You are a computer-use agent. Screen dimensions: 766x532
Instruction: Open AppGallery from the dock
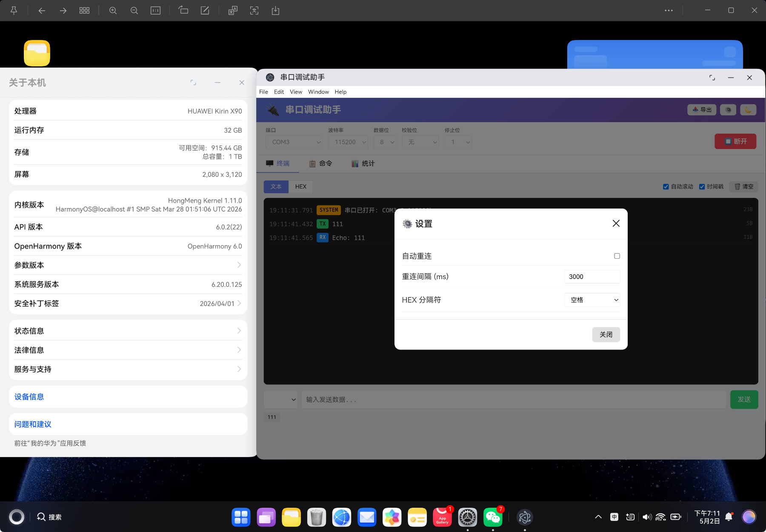(x=442, y=517)
